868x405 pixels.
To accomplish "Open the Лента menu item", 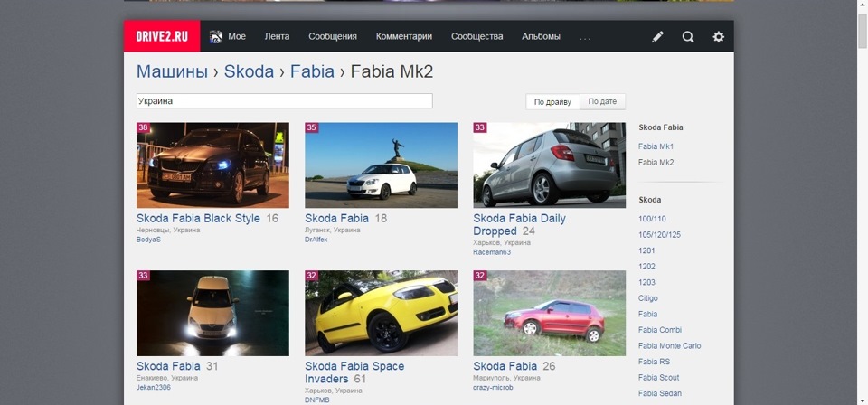I will (x=277, y=36).
